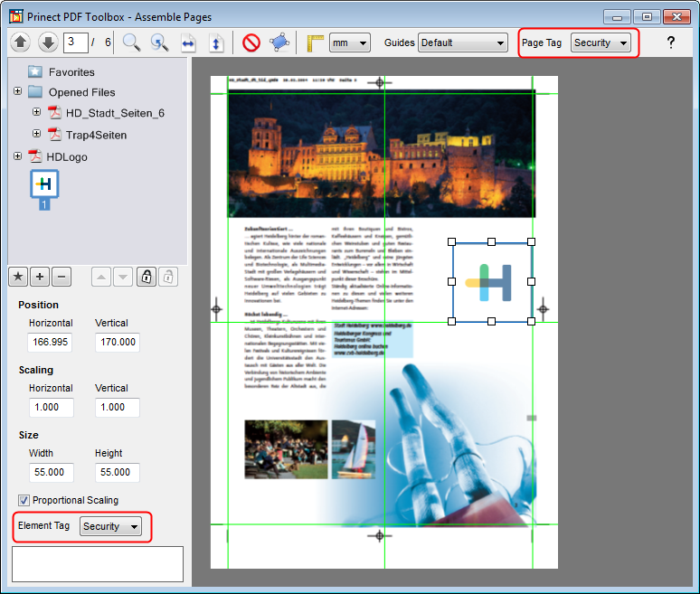700x594 pixels.
Task: Toggle the Proportional Scaling checkbox
Action: [x=24, y=500]
